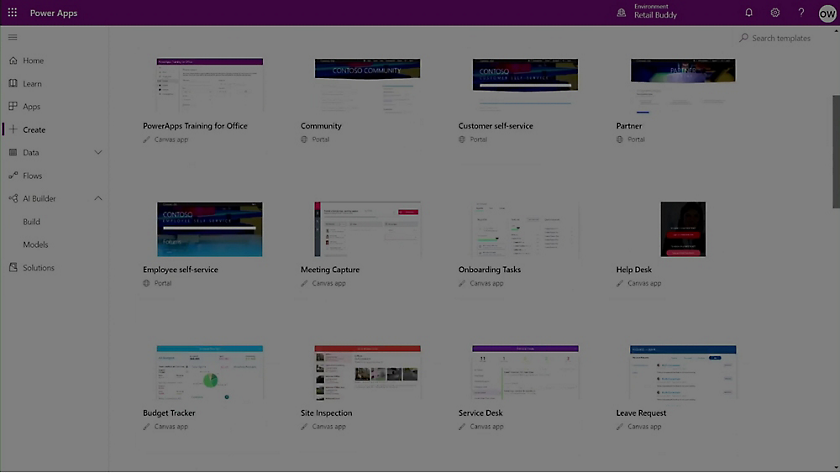Go to Home in navigation
This screenshot has width=840, height=473.
[x=33, y=61]
